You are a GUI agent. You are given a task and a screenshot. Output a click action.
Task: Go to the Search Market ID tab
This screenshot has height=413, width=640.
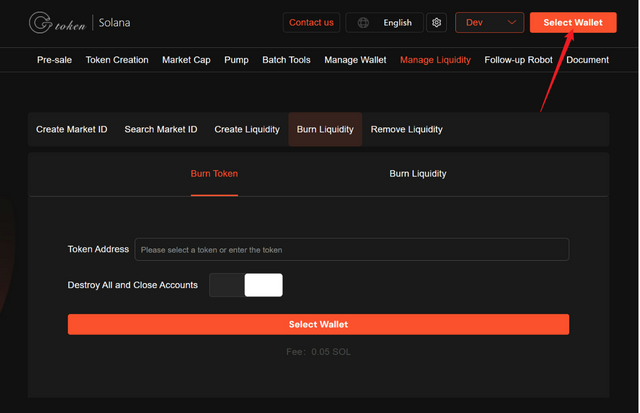[161, 129]
